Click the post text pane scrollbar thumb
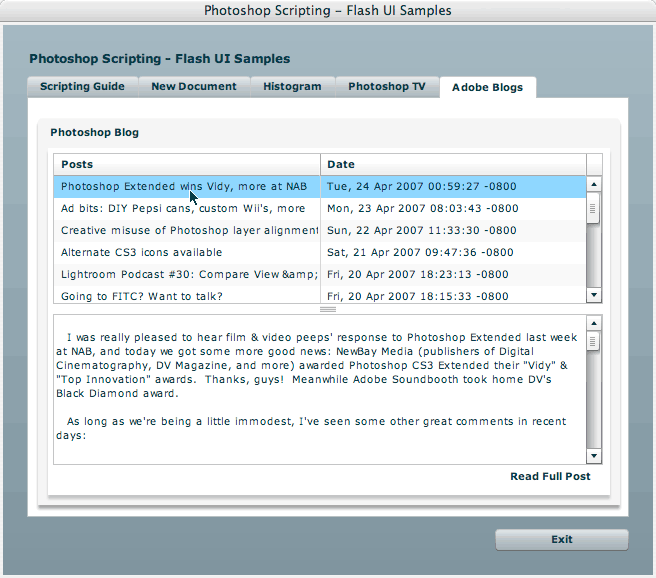 point(593,342)
